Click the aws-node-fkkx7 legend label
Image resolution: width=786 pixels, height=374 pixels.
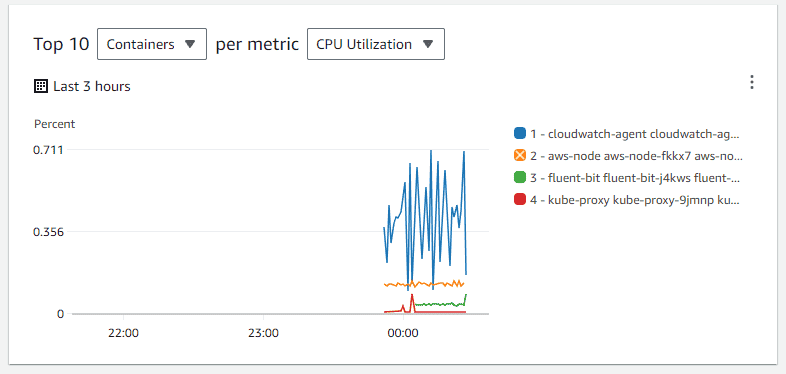636,156
